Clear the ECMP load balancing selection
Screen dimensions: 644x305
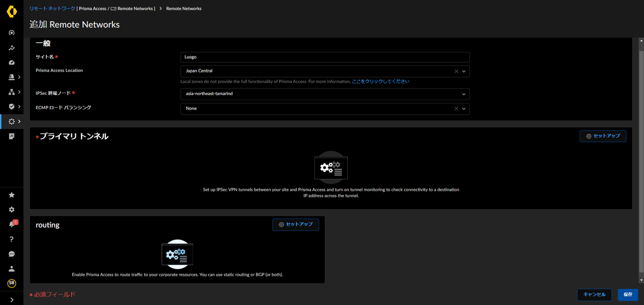pos(456,109)
